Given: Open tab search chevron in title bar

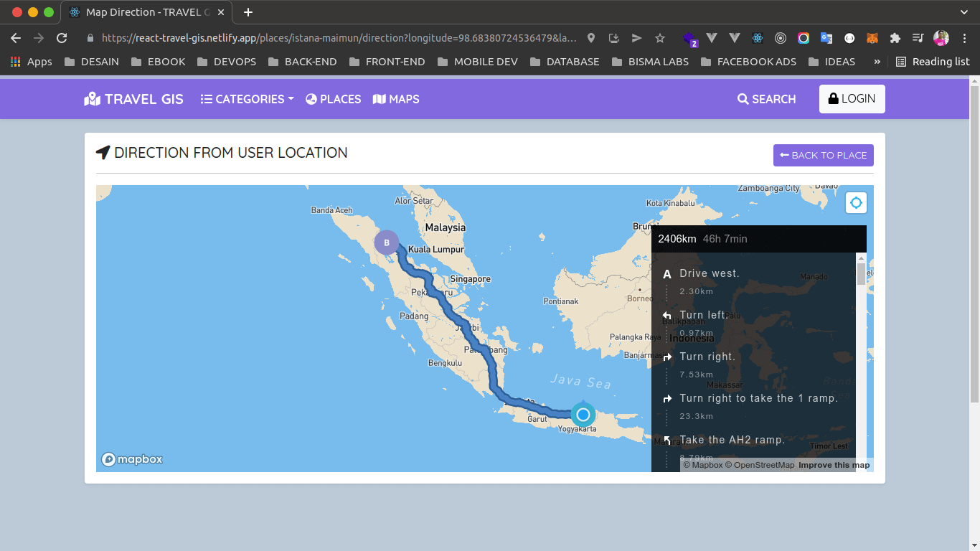Looking at the screenshot, I should click(964, 12).
